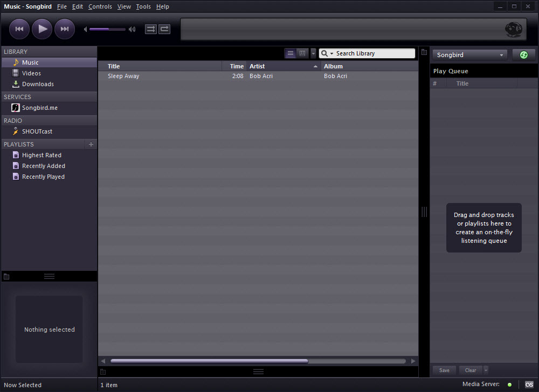Screen dimensions: 539x392
Task: Click the 1 item status text
Action: (x=109, y=385)
